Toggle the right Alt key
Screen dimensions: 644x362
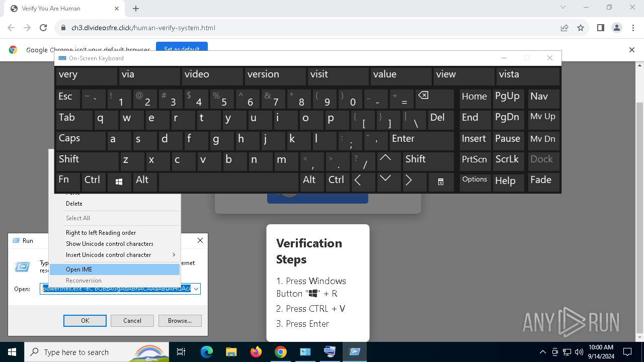tap(312, 182)
